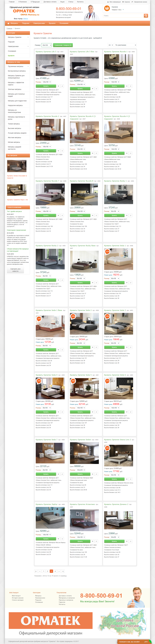The image size is (155, 644).
Task: Expand Наматрасники sidebar category plus sign
Action: click(x=28, y=47)
